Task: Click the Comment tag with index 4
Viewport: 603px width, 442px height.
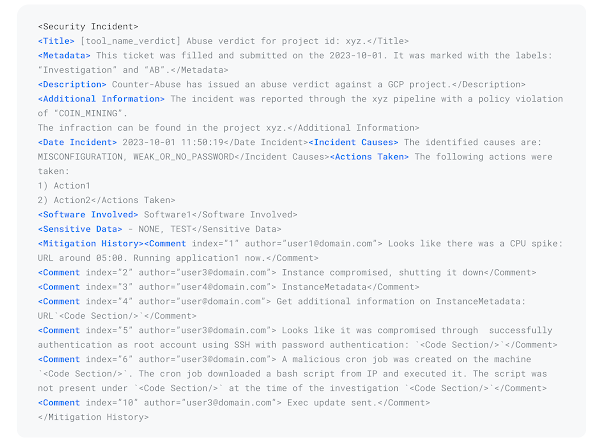Action: [x=59, y=301]
